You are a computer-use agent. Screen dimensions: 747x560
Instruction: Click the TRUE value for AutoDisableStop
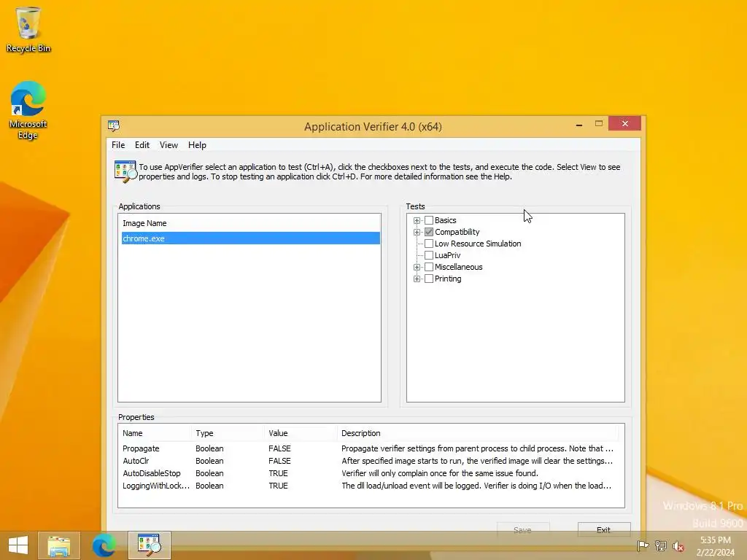point(278,473)
